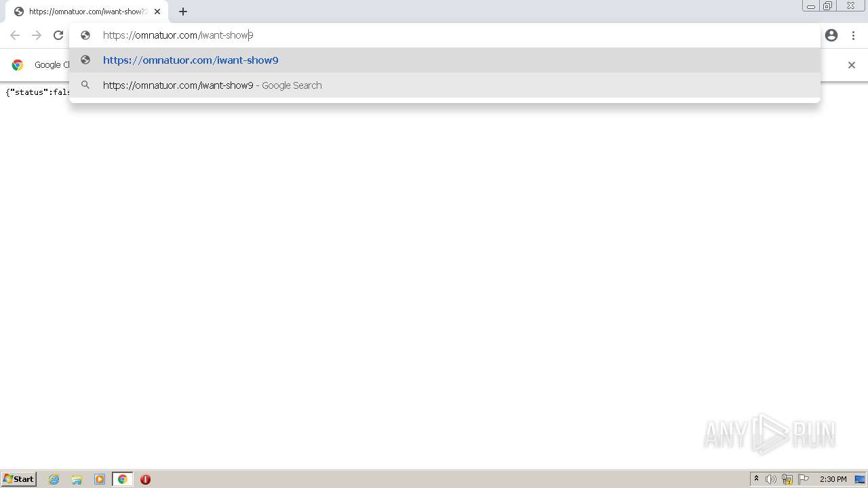The width and height of the screenshot is (868, 488).
Task: Click the Chrome logo in the infobar
Action: click(18, 65)
